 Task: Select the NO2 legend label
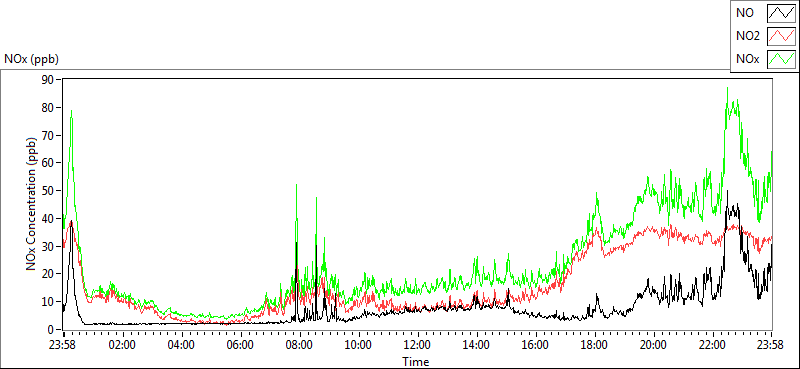[748, 36]
